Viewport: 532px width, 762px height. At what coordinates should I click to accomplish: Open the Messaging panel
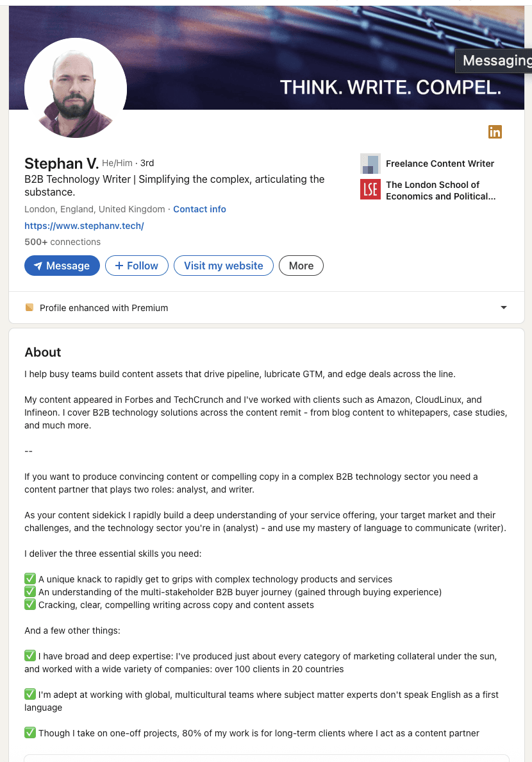tap(497, 60)
